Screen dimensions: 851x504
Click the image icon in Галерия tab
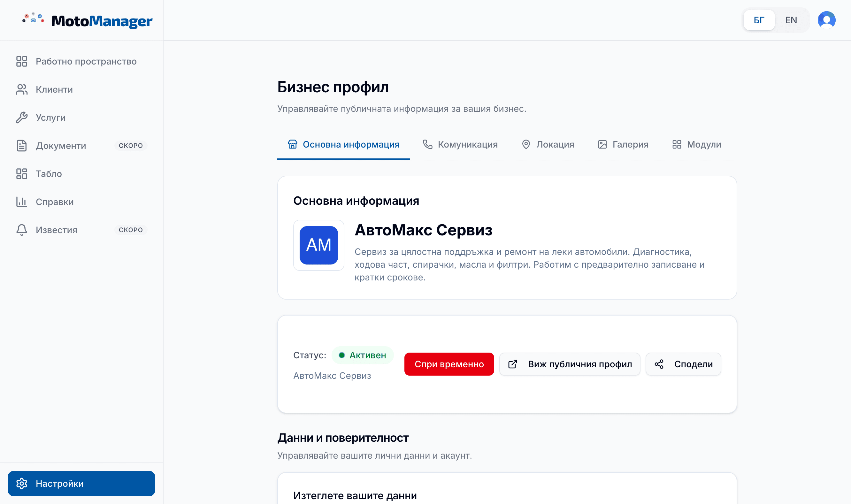(x=602, y=144)
